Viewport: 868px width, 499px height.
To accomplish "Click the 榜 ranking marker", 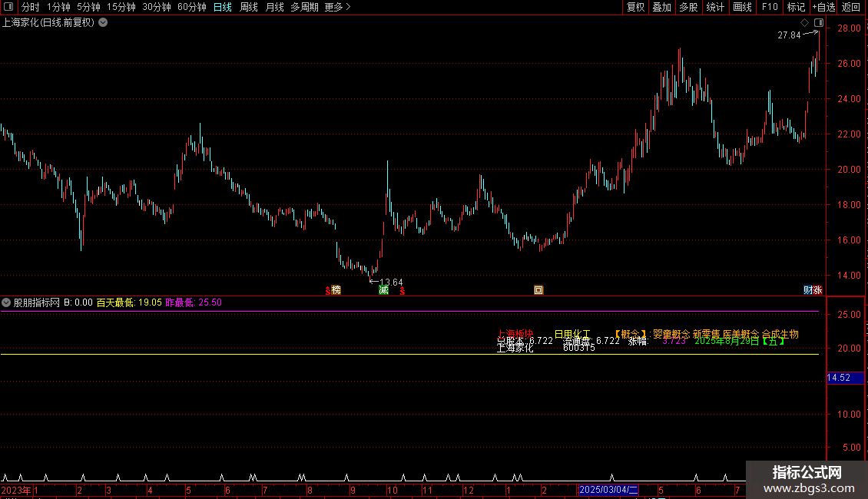I will tap(336, 290).
